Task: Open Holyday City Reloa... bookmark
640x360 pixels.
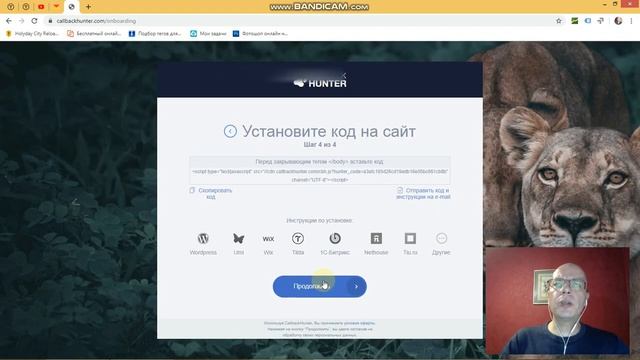Action: point(32,34)
